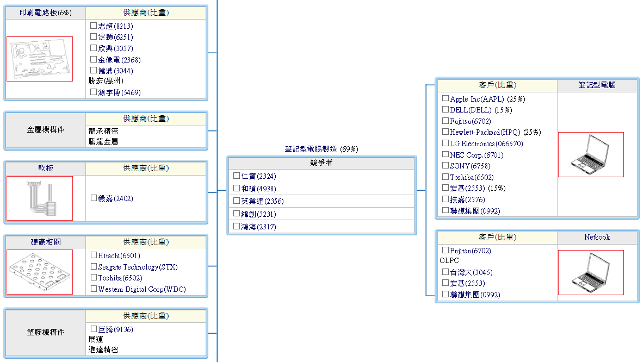This screenshot has height=362, width=644.
Task: Tick the Apple Inc(AAPL) customer checkbox
Action: (445, 98)
